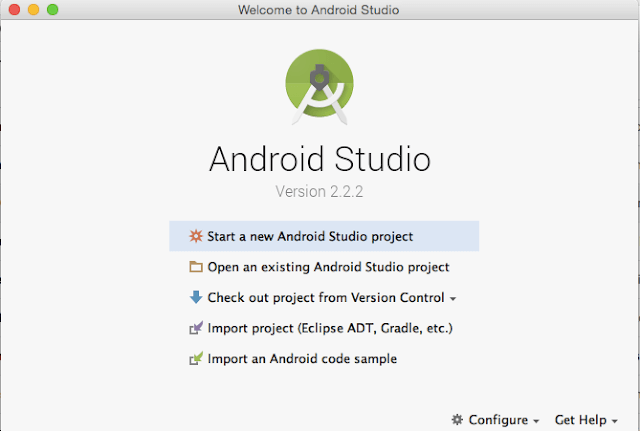Open the Get Help menu label
Viewport: 640px width, 431px height.
580,420
